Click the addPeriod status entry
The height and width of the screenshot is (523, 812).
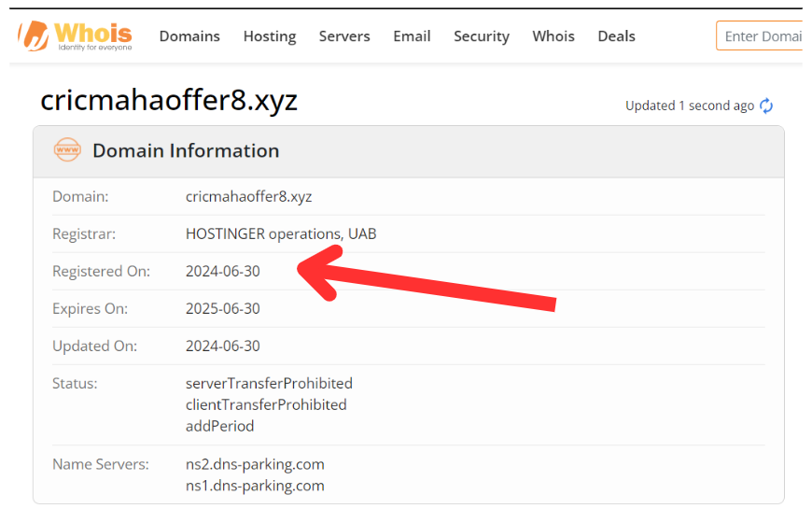(219, 426)
